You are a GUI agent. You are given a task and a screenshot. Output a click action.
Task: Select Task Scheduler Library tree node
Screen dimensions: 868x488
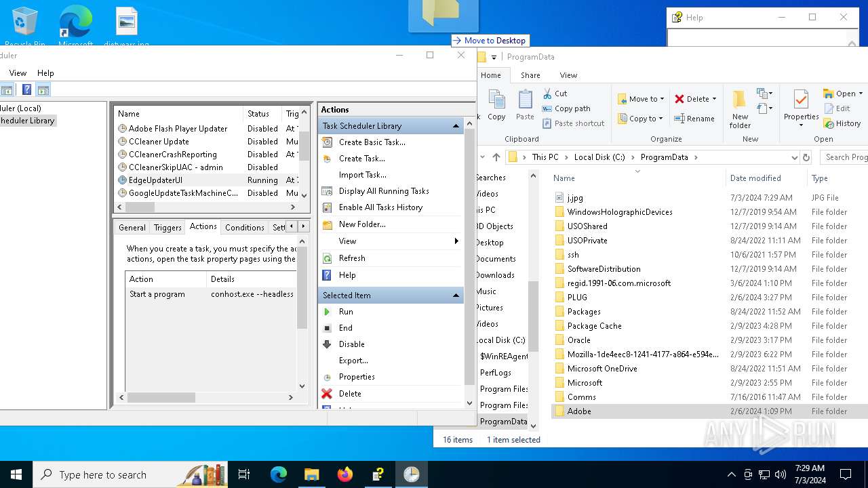pos(27,121)
